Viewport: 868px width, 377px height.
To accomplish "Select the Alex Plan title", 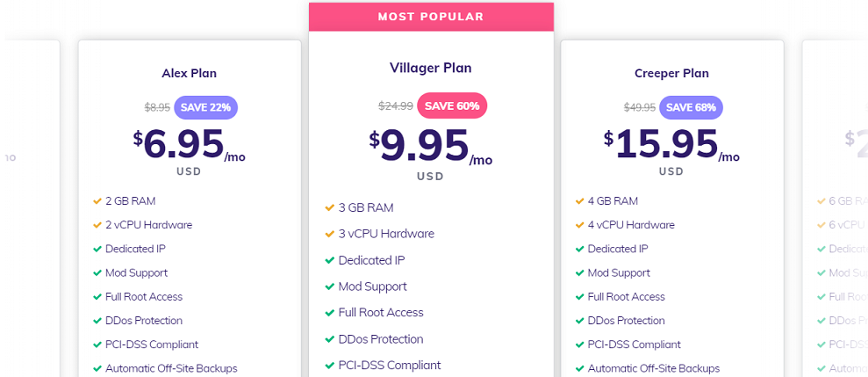I will click(190, 73).
